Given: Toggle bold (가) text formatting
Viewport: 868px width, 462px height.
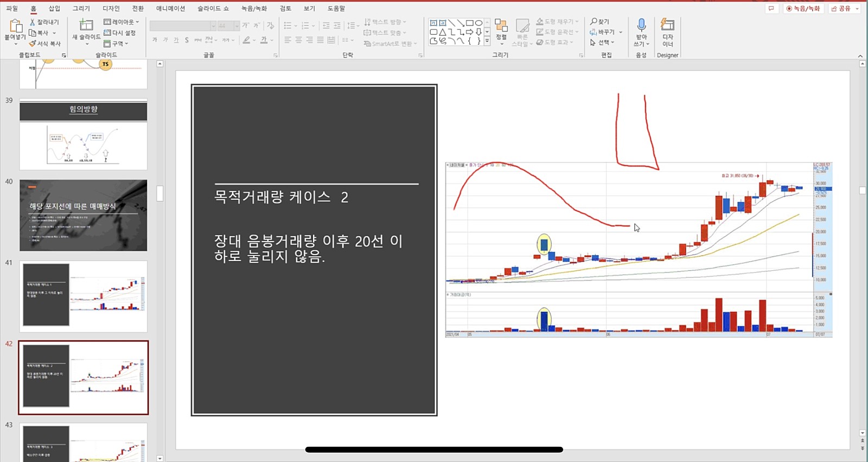Looking at the screenshot, I should coord(155,40).
